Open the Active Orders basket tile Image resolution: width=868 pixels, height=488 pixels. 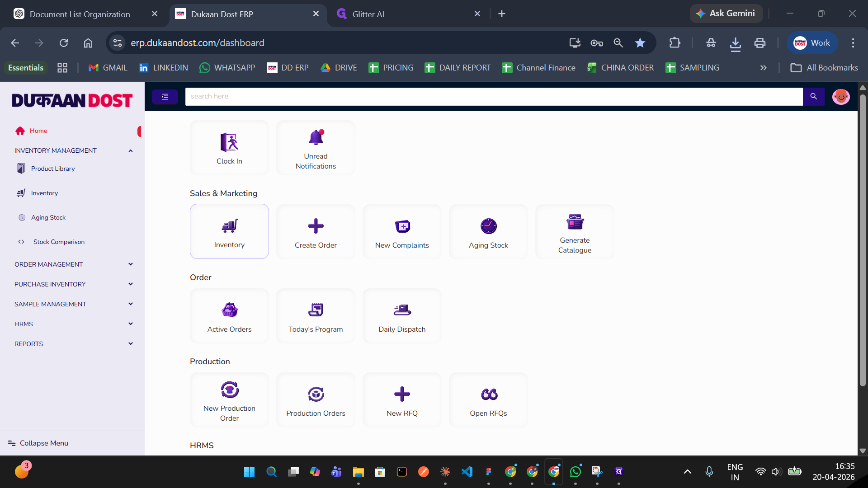pos(229,316)
